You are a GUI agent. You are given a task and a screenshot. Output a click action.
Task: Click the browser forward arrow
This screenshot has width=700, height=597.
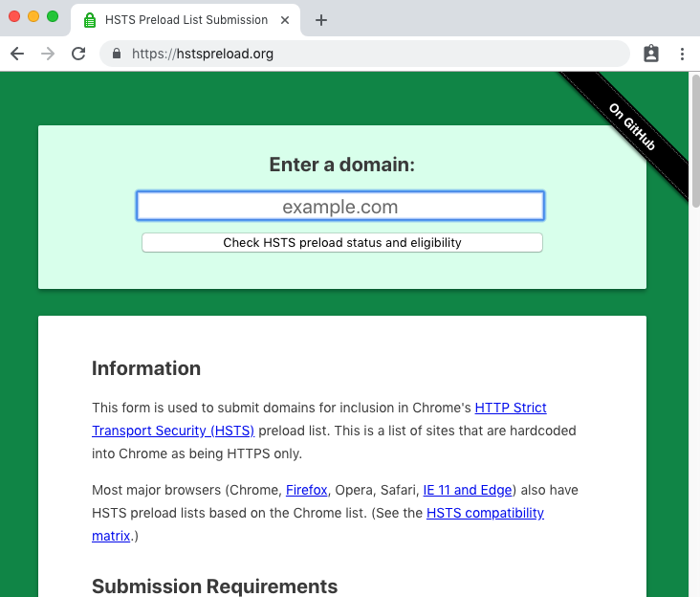tap(48, 54)
